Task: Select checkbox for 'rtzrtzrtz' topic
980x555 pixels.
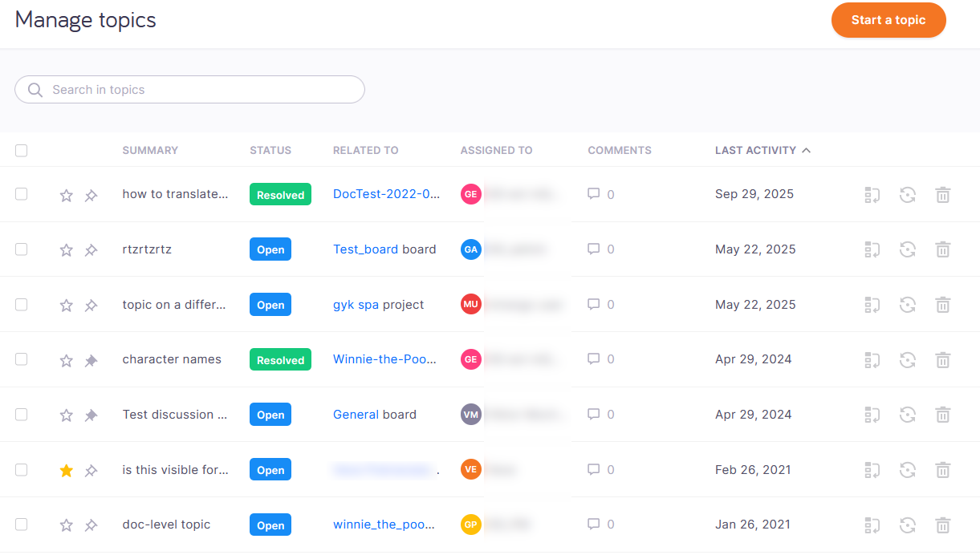Action: [22, 249]
